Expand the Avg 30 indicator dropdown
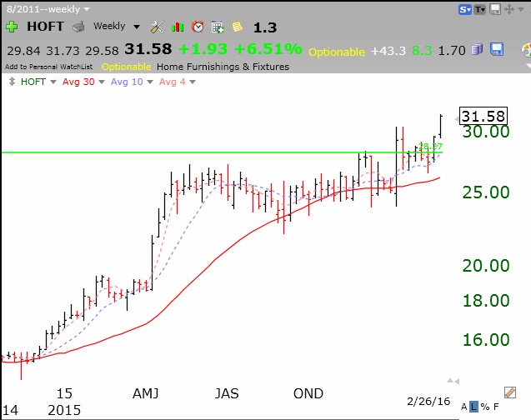The height and width of the screenshot is (420, 531). pos(102,82)
